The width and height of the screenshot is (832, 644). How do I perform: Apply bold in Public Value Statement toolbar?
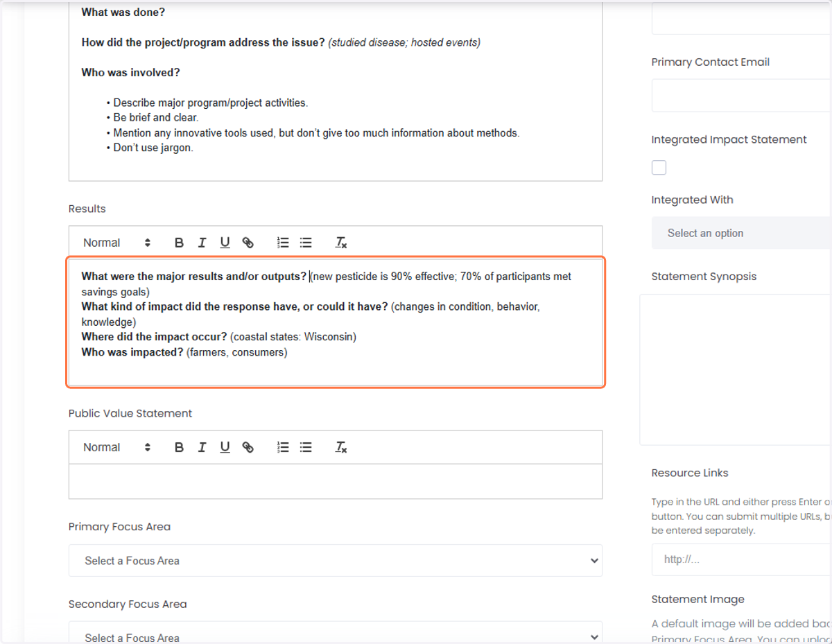[x=179, y=447]
